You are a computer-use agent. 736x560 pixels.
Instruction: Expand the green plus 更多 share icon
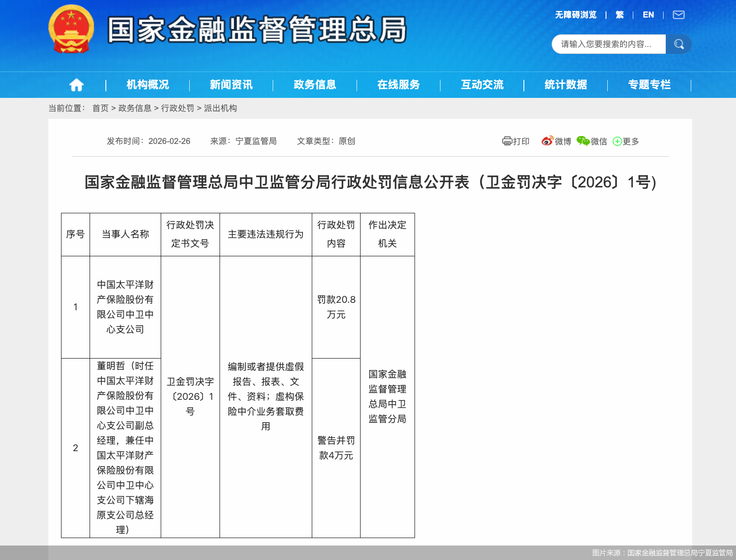(617, 141)
